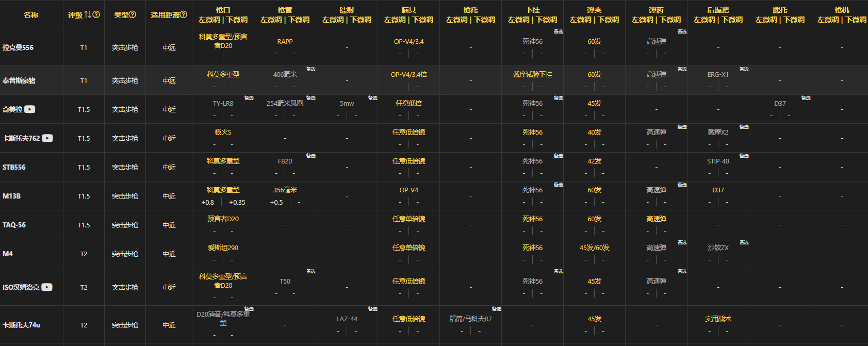Open help icon next to 类型
The height and width of the screenshot is (346, 868).
(x=133, y=15)
